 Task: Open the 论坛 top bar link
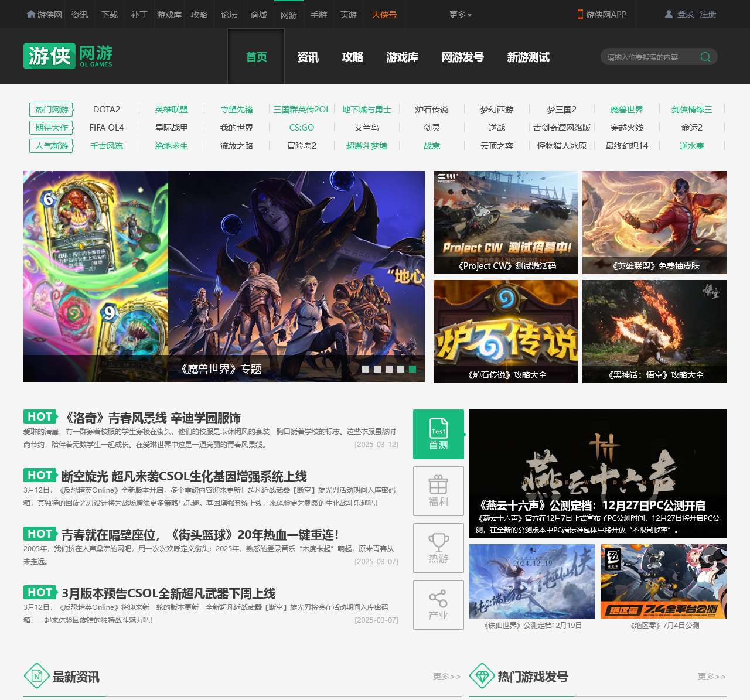tap(229, 14)
